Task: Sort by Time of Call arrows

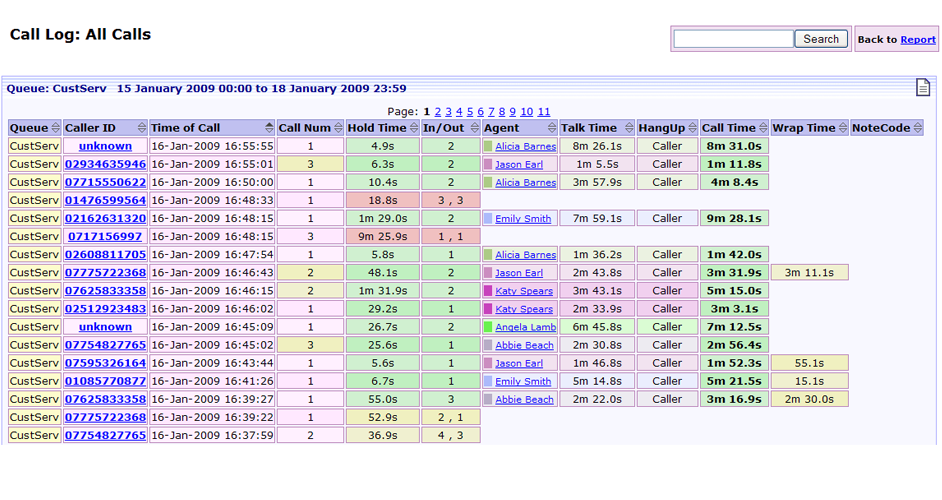Action: click(x=269, y=127)
